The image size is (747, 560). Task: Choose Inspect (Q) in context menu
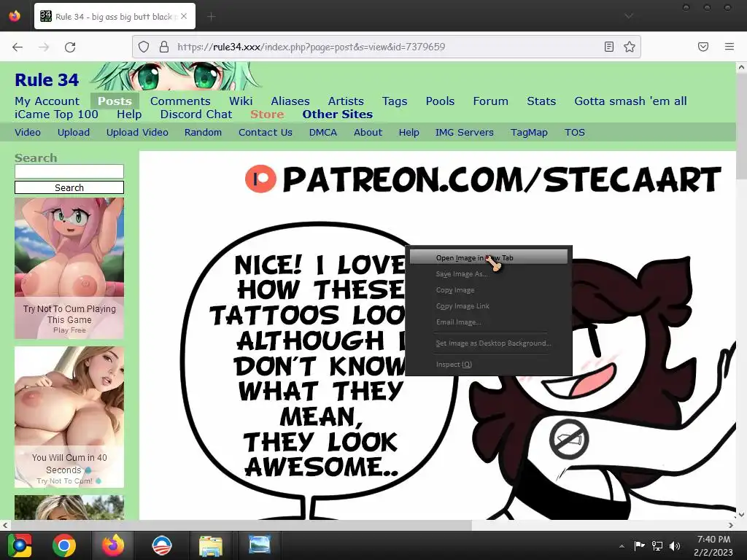click(489, 365)
